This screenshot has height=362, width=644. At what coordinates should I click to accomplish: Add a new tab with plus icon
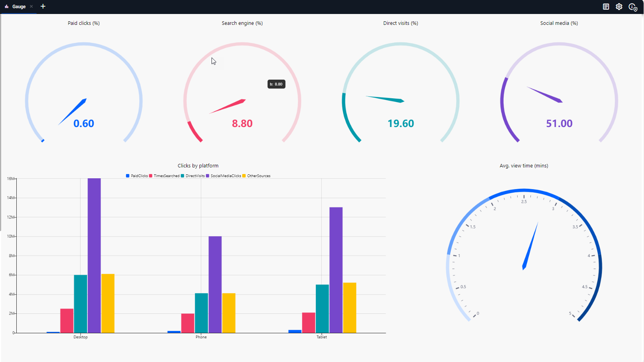pos(43,6)
